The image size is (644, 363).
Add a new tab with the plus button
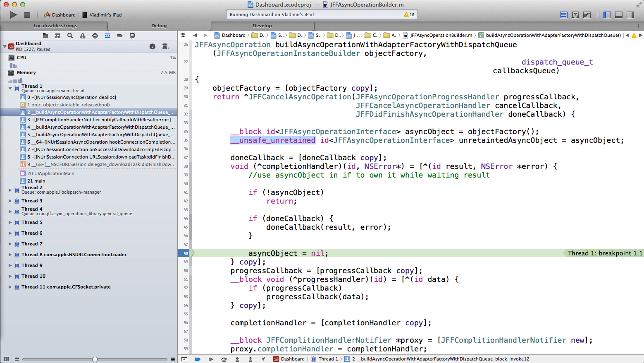coord(638,26)
